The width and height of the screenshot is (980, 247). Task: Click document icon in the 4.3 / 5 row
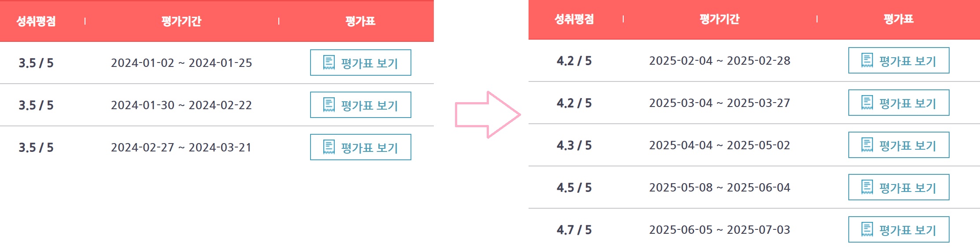click(x=867, y=145)
